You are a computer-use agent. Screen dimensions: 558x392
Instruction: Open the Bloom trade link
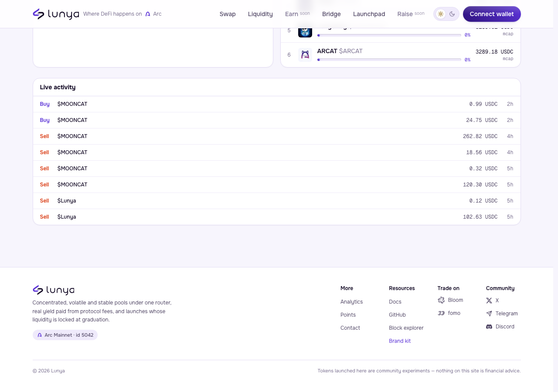point(450,300)
